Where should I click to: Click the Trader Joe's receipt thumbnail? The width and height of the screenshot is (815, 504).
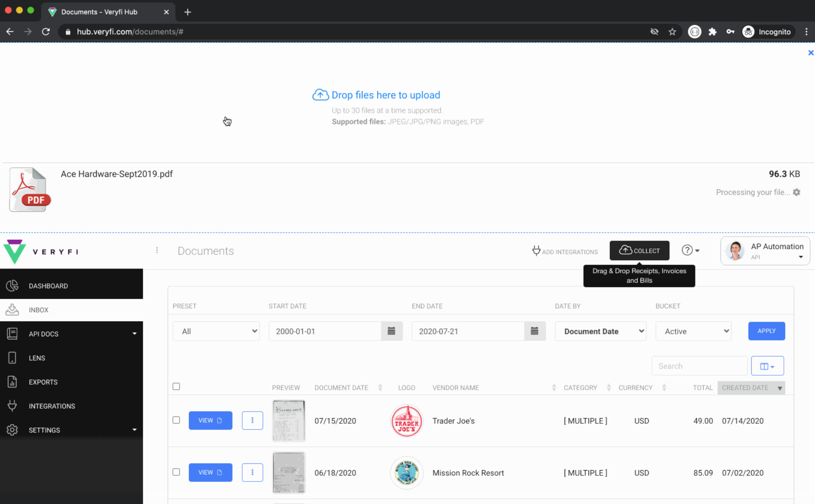289,421
